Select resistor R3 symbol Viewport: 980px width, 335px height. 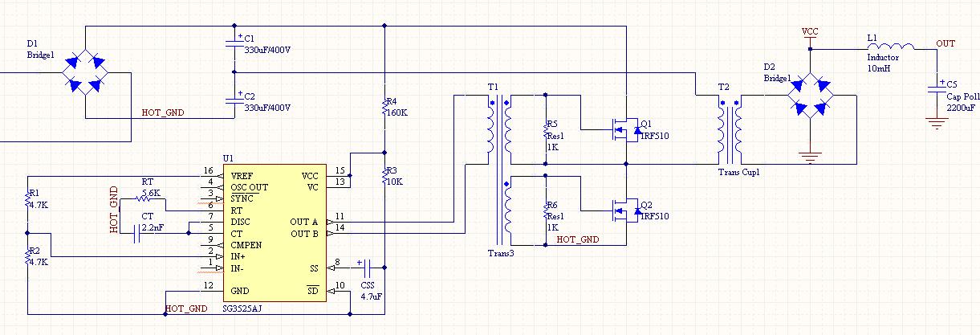(x=384, y=175)
